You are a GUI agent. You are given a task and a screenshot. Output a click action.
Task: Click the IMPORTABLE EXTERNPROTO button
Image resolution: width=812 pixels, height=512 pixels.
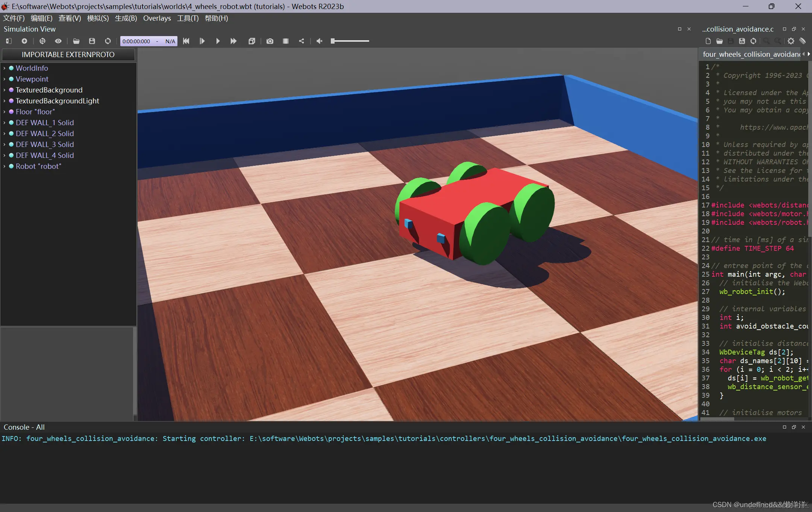(x=68, y=55)
